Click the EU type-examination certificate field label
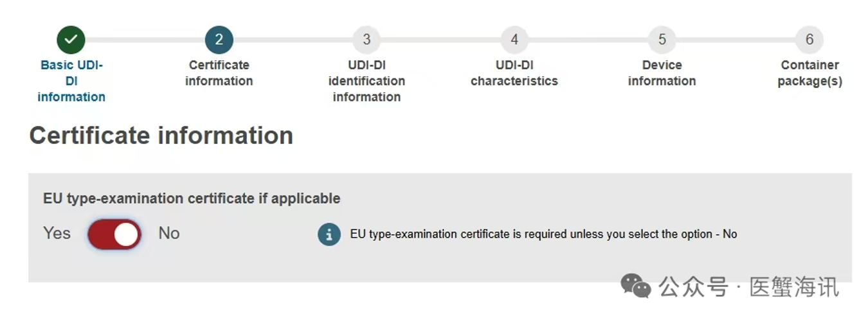The height and width of the screenshot is (325, 868). coord(192,198)
